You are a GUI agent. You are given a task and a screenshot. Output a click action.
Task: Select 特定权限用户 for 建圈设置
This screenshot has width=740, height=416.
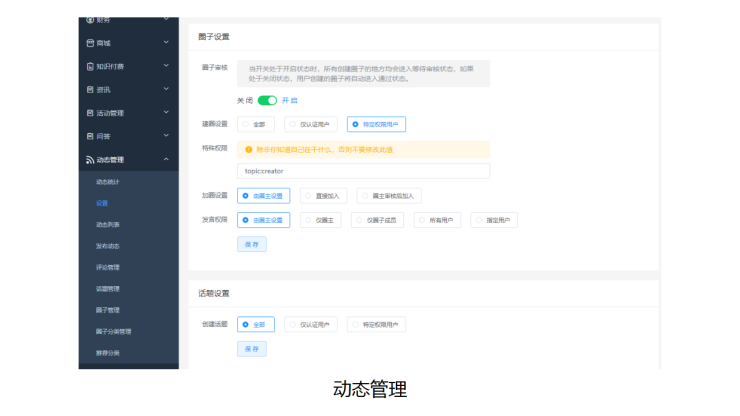[376, 124]
